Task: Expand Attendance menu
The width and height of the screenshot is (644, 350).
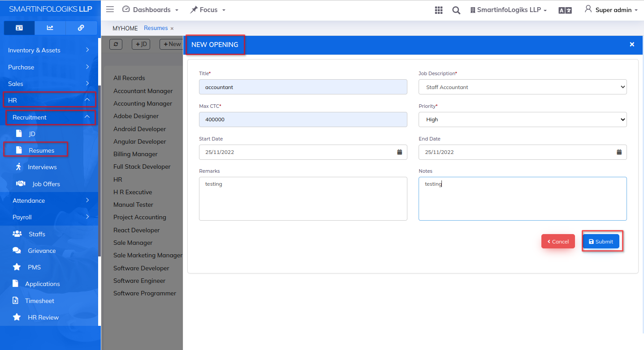Action: pos(49,201)
